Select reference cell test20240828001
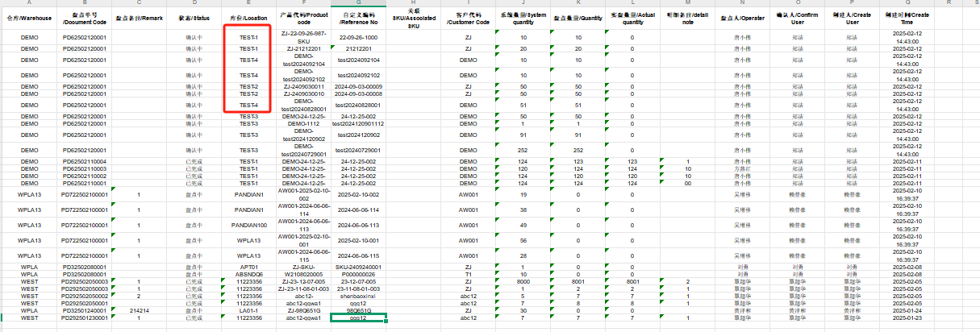The height and width of the screenshot is (332, 980). 359,105
